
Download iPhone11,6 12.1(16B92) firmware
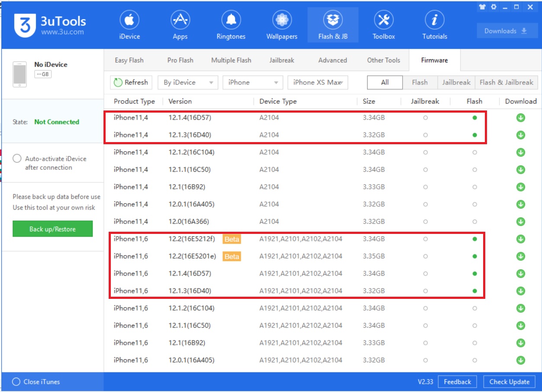(x=521, y=343)
